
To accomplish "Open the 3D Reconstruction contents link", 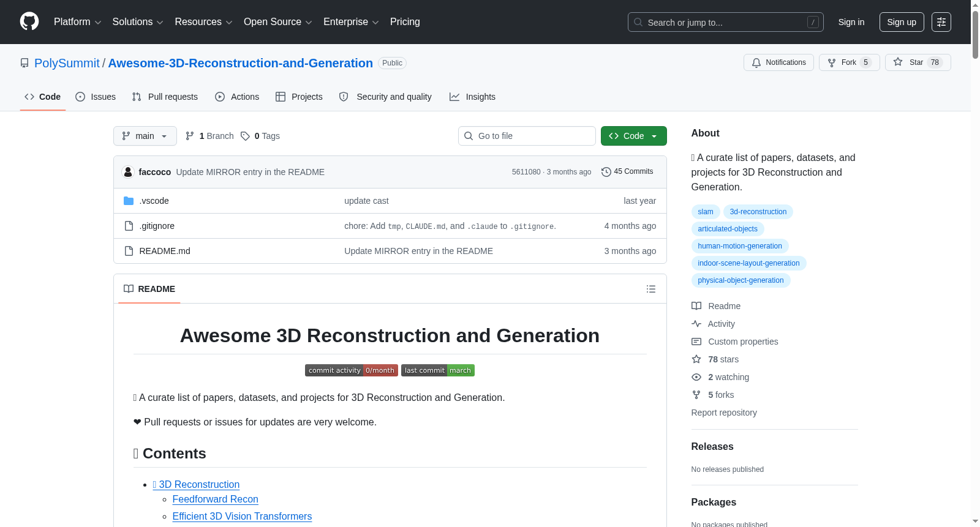I will pos(196,485).
